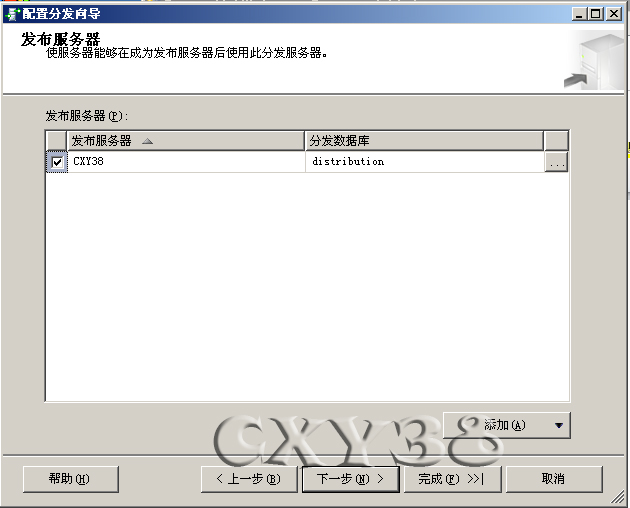Minimize the 配置分发向导 window
The image size is (630, 508).
[x=581, y=13]
